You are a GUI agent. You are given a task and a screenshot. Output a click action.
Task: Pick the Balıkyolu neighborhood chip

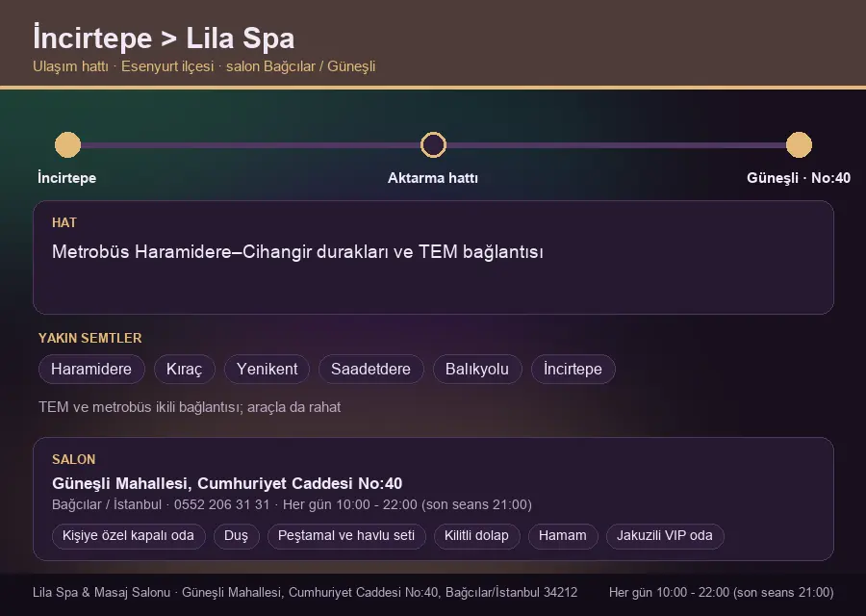(477, 369)
